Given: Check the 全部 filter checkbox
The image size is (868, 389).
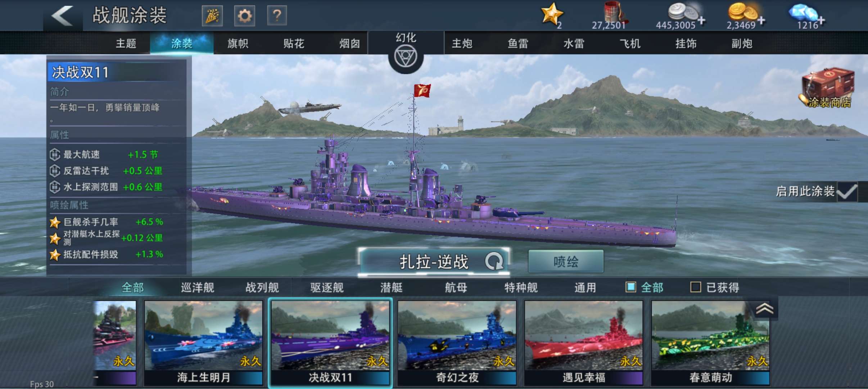Looking at the screenshot, I should point(631,287).
